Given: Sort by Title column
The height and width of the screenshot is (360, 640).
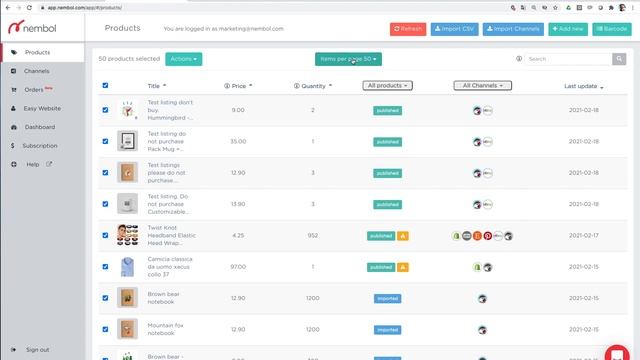Looking at the screenshot, I should 157,86.
